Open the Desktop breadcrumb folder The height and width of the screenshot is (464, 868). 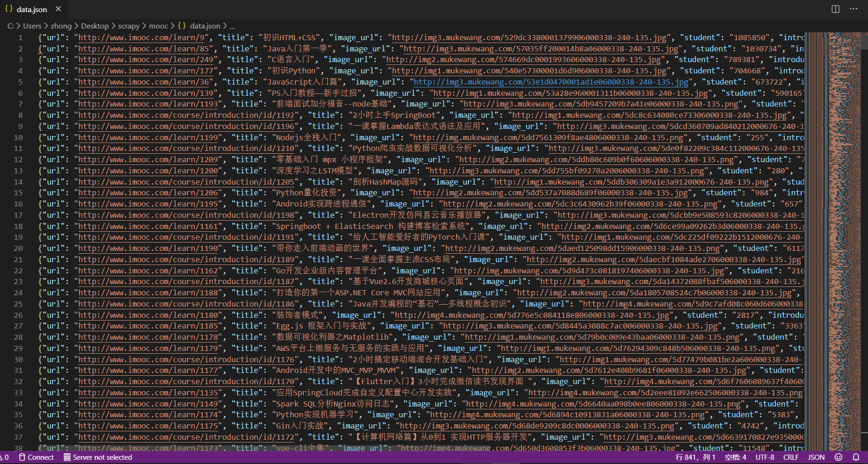(95, 26)
